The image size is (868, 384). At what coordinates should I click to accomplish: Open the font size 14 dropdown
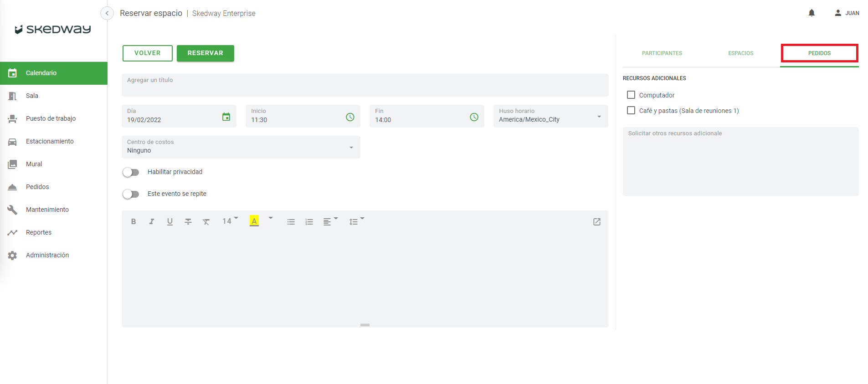click(230, 221)
